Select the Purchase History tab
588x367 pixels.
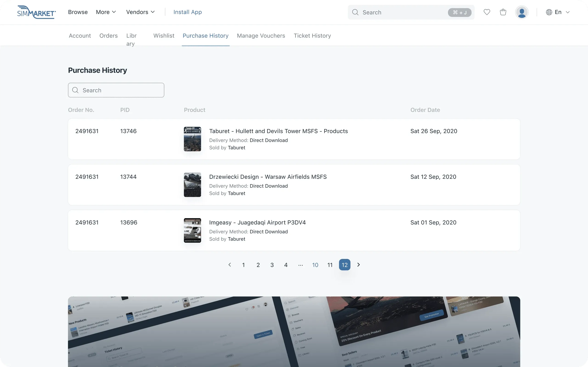[206, 36]
